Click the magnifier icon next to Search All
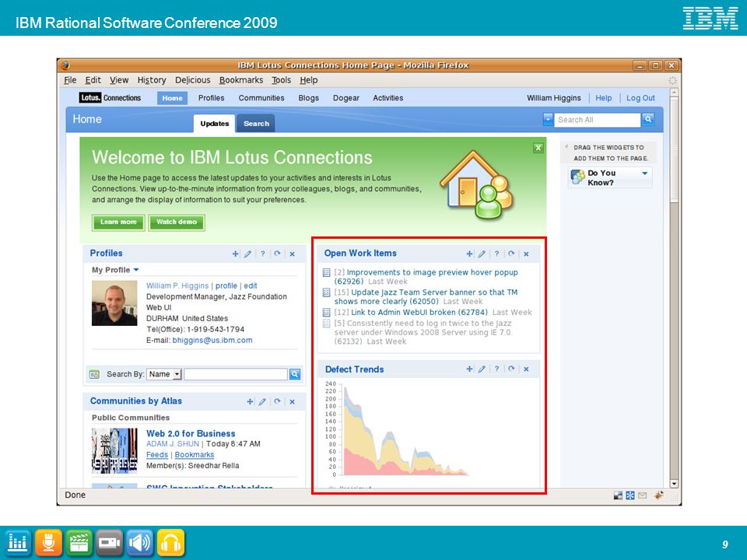Image resolution: width=747 pixels, height=560 pixels. click(x=648, y=120)
